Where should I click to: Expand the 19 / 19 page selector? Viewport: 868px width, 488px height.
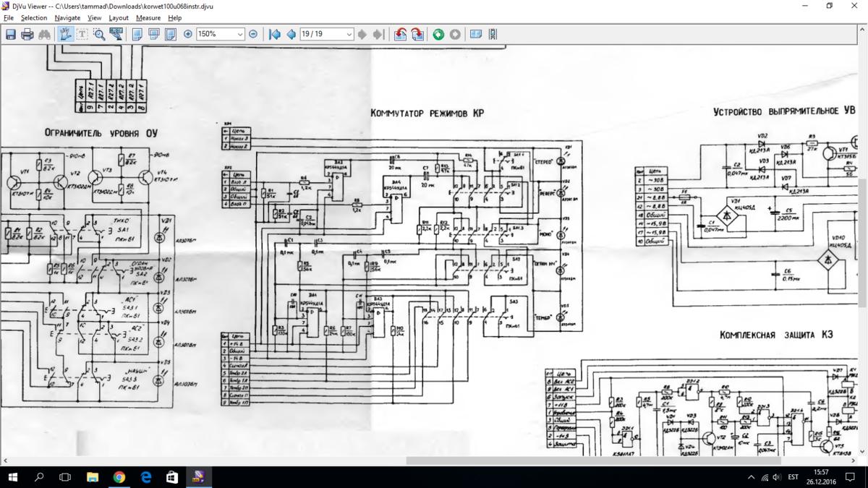pyautogui.click(x=349, y=34)
